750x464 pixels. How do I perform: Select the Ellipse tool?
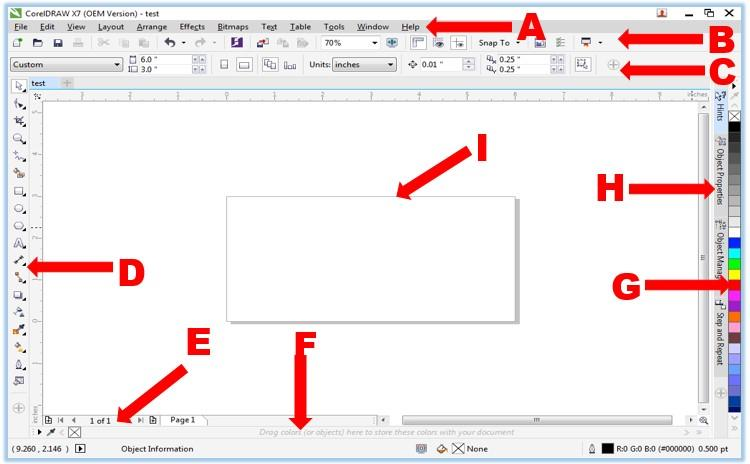pos(19,208)
